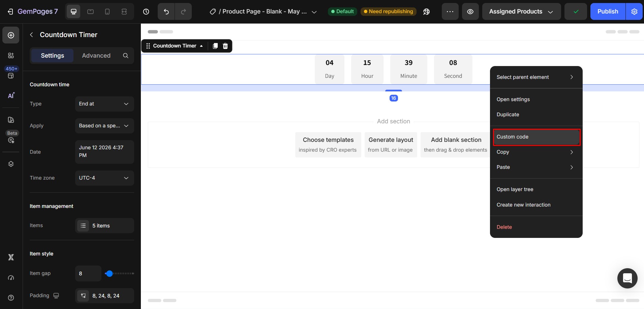Open the version history clock icon

pyautogui.click(x=146, y=11)
